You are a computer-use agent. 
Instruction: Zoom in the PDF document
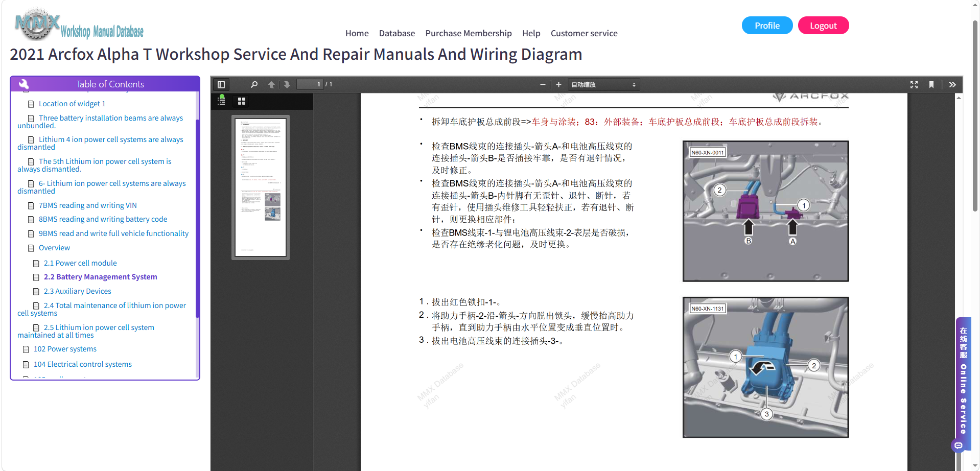pos(558,85)
